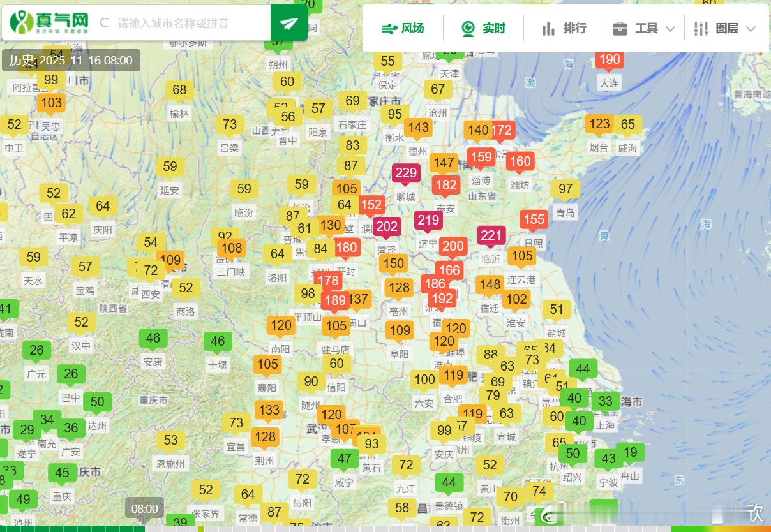Click the 洛阳 64 marker
The height and width of the screenshot is (532, 771).
coord(277,255)
